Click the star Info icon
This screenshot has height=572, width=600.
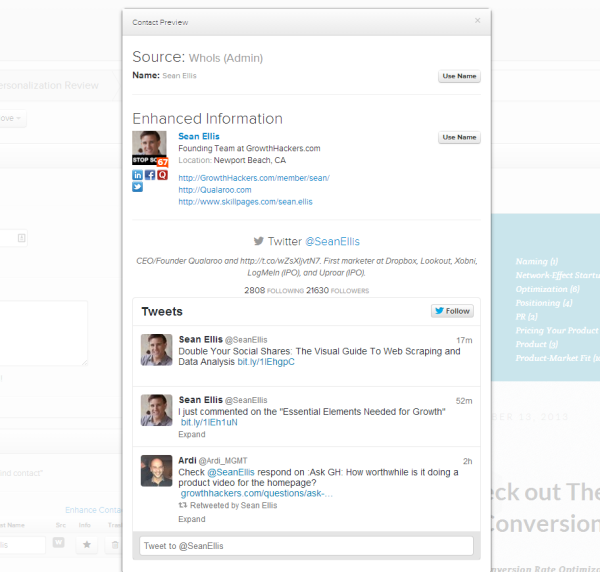87,544
